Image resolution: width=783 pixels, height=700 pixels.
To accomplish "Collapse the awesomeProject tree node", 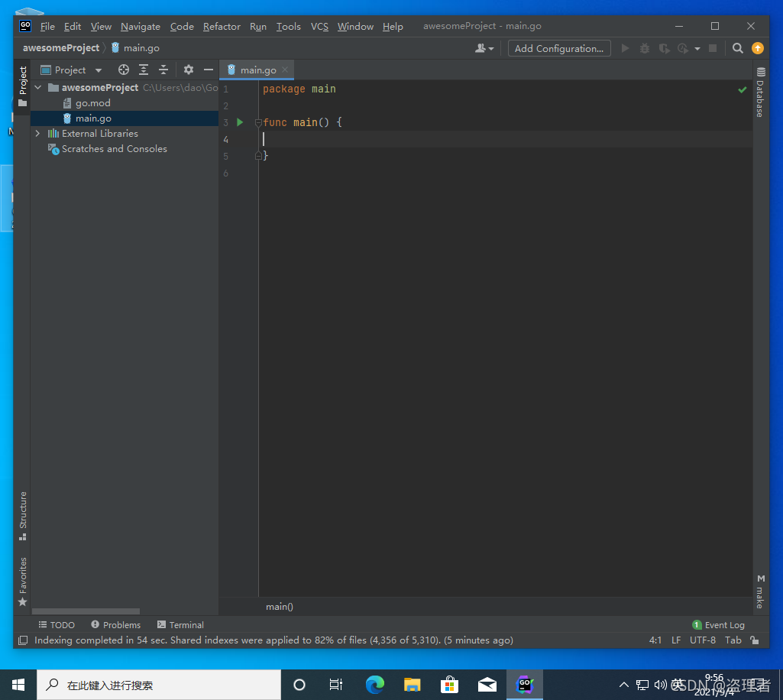I will click(x=37, y=87).
